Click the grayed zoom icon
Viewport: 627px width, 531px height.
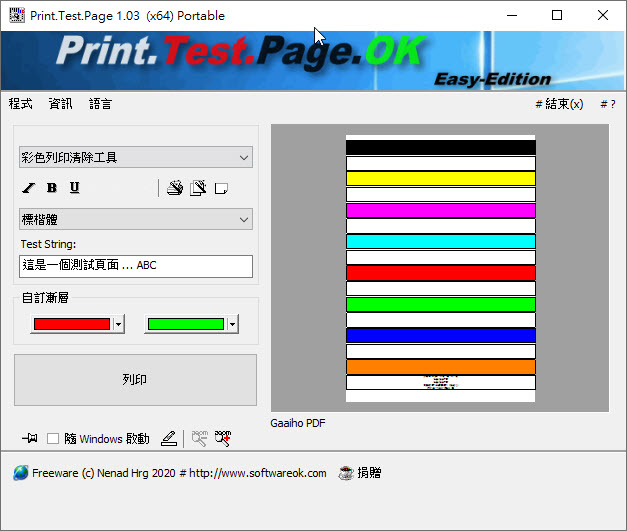point(200,438)
